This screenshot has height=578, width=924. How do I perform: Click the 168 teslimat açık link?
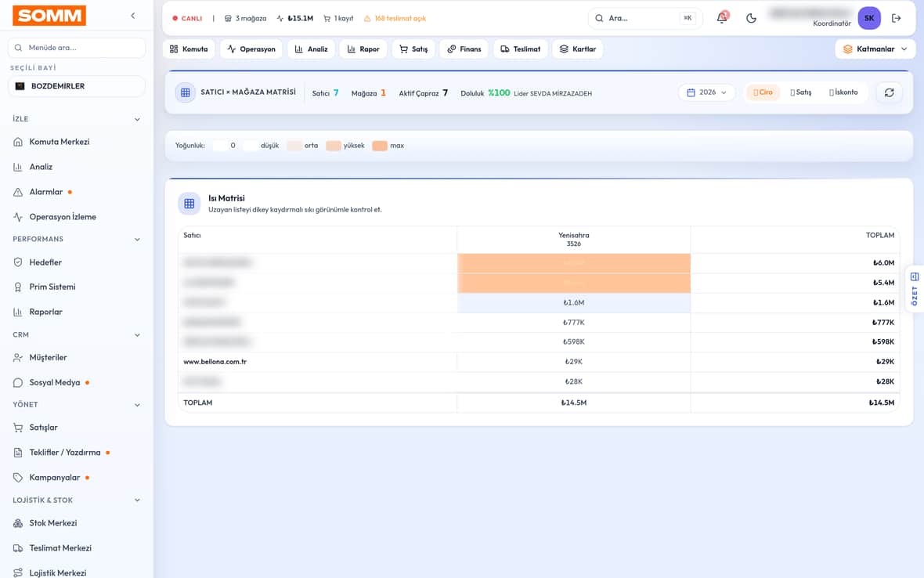coord(395,18)
